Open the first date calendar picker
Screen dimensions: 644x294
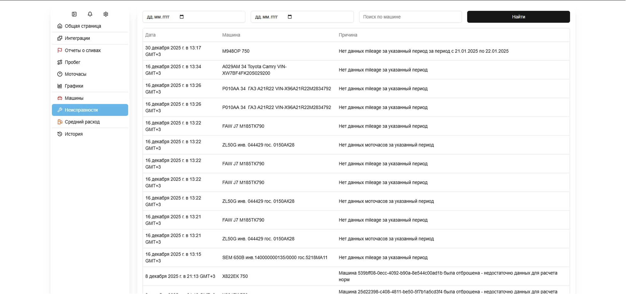pos(182,17)
